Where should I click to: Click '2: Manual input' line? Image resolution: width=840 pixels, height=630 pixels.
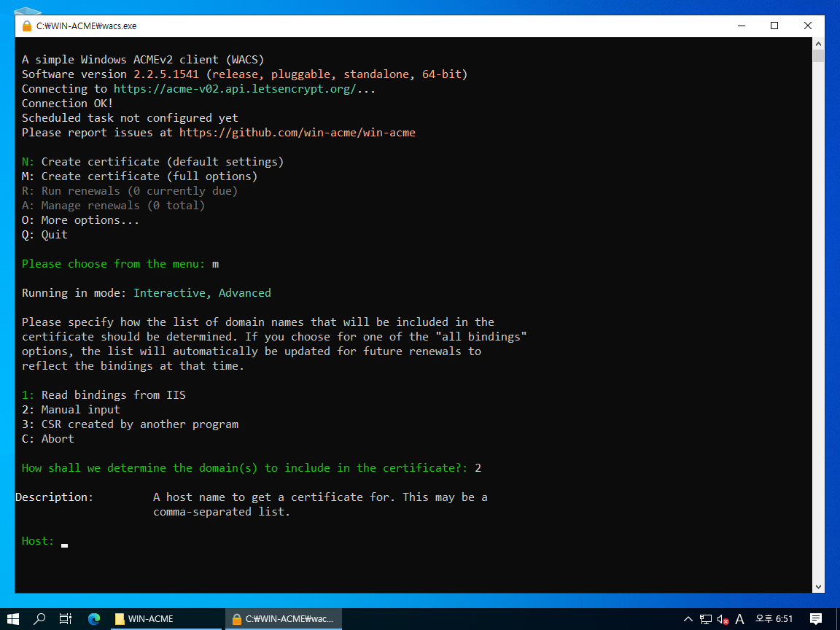[71, 409]
